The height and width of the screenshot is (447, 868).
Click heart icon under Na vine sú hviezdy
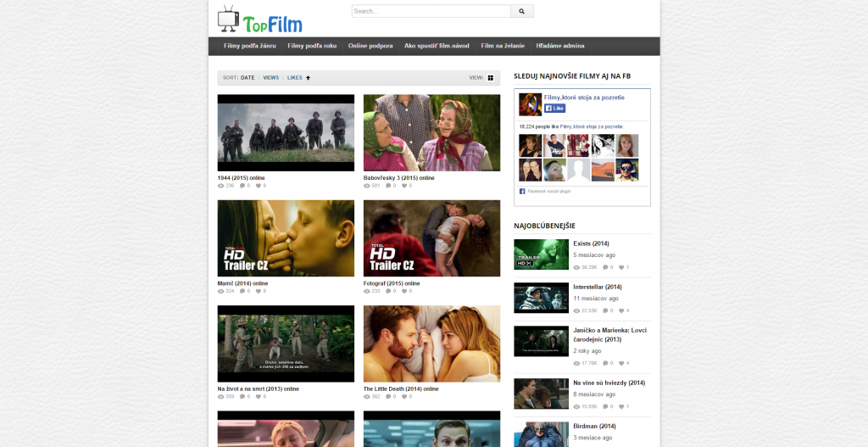point(621,406)
